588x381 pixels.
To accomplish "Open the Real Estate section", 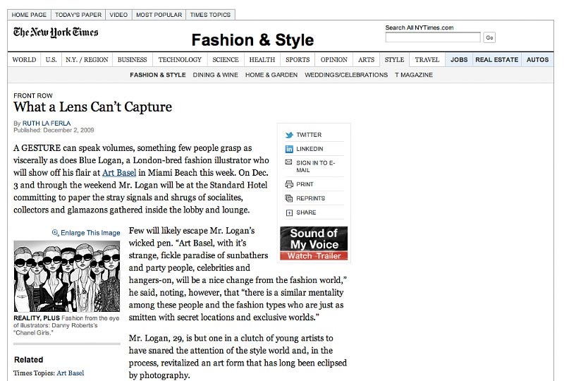I will (x=496, y=60).
